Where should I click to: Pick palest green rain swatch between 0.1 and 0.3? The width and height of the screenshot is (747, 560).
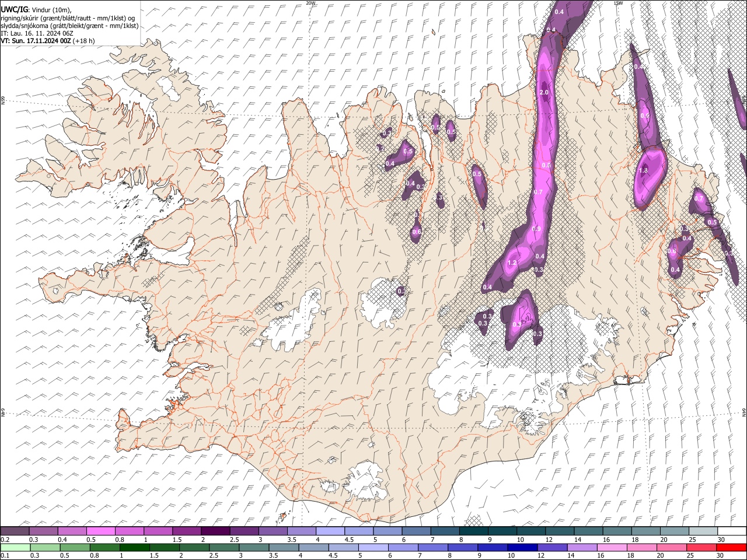(15, 547)
